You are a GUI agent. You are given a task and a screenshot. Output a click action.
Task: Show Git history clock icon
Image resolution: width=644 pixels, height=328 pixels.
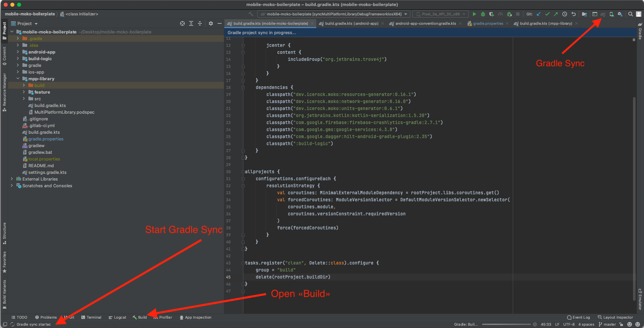point(565,14)
